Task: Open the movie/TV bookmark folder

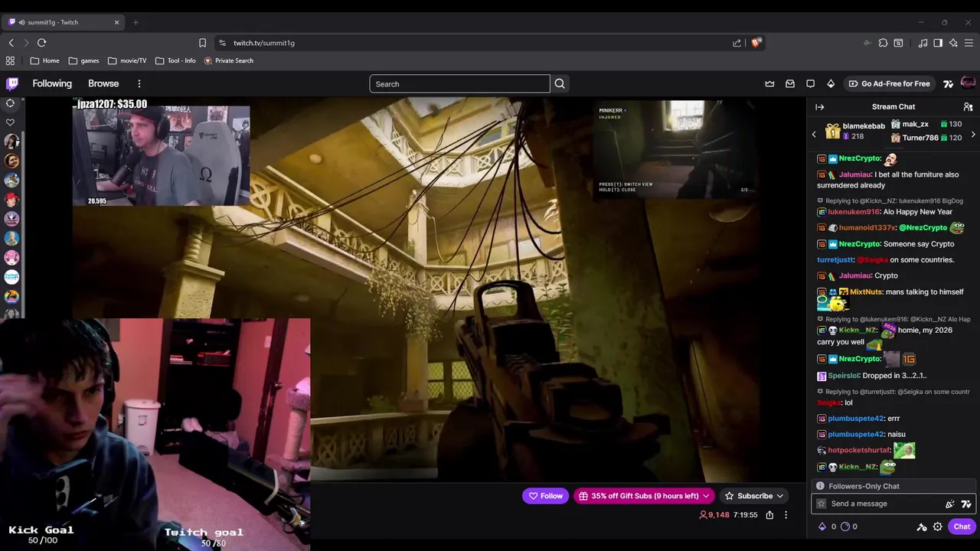Action: click(127, 60)
